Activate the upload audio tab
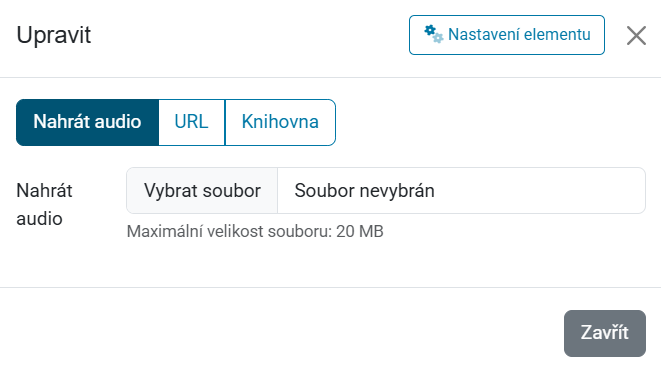The height and width of the screenshot is (370, 661). [x=87, y=123]
